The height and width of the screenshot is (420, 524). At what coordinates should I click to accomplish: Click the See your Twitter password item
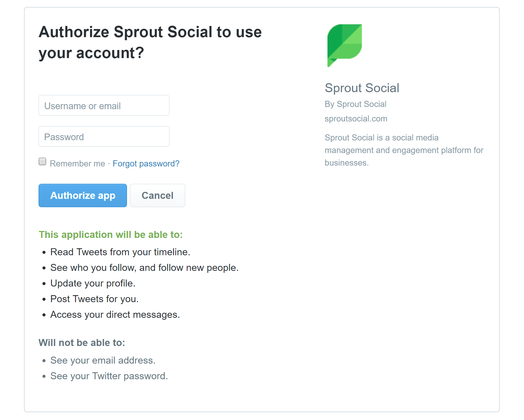tap(109, 376)
